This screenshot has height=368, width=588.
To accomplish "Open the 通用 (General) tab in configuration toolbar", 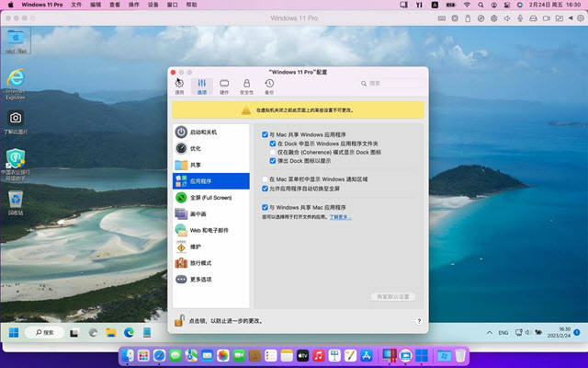I will pos(179,86).
